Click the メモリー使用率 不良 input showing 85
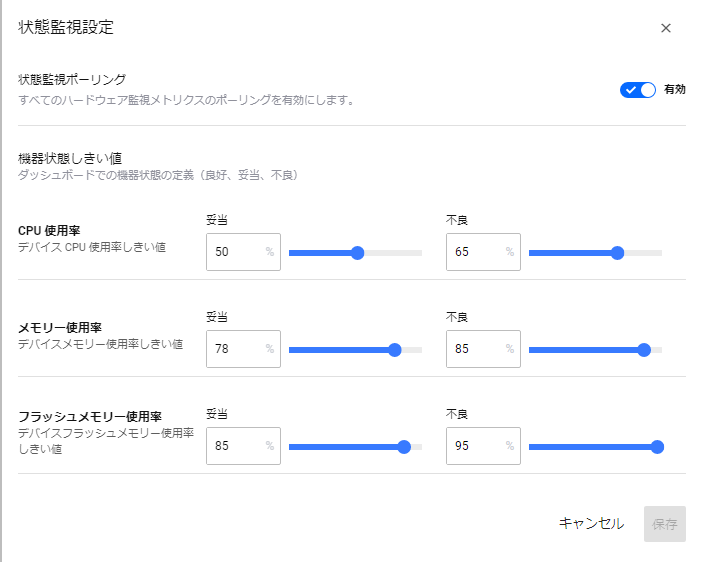 pos(483,349)
